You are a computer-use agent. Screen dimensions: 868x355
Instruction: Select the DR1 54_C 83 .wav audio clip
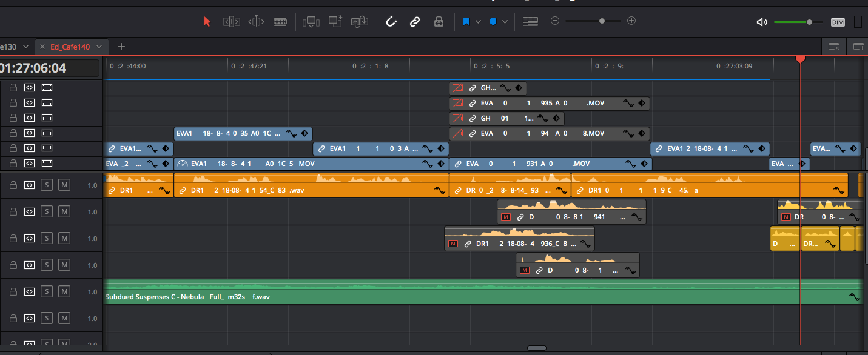click(311, 185)
